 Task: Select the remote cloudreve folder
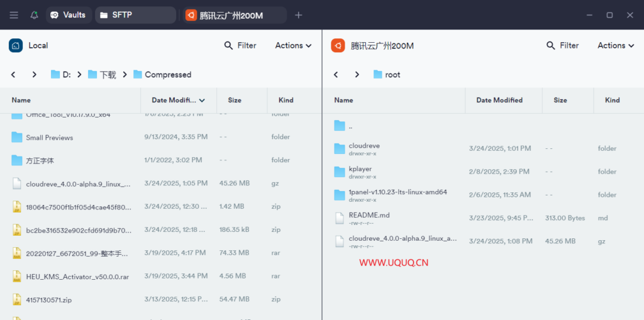point(364,148)
